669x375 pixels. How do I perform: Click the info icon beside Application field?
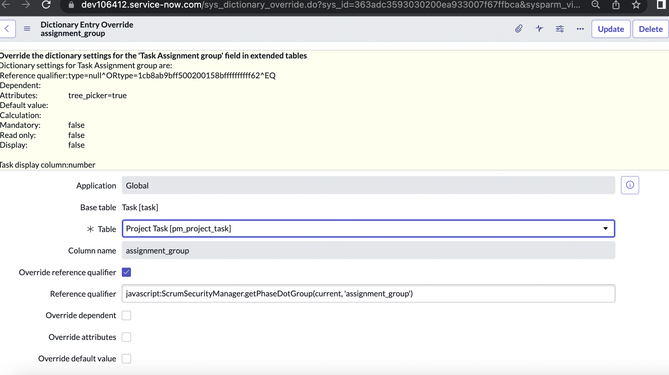coord(630,185)
